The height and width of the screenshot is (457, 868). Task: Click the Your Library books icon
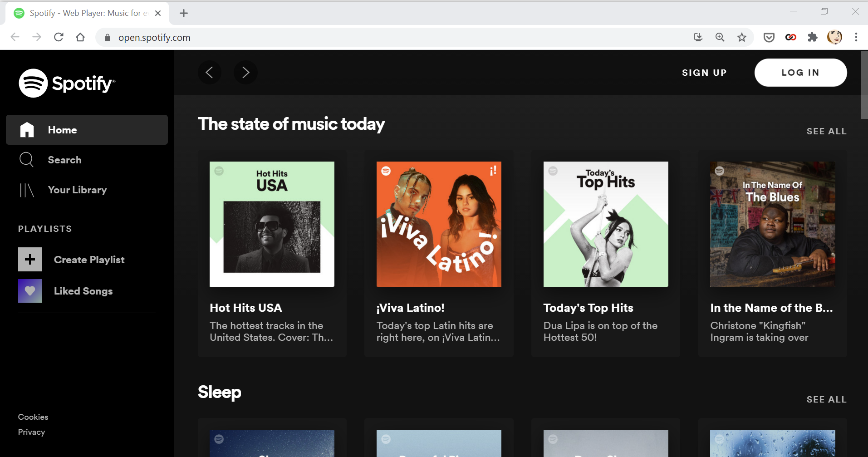[x=27, y=190]
